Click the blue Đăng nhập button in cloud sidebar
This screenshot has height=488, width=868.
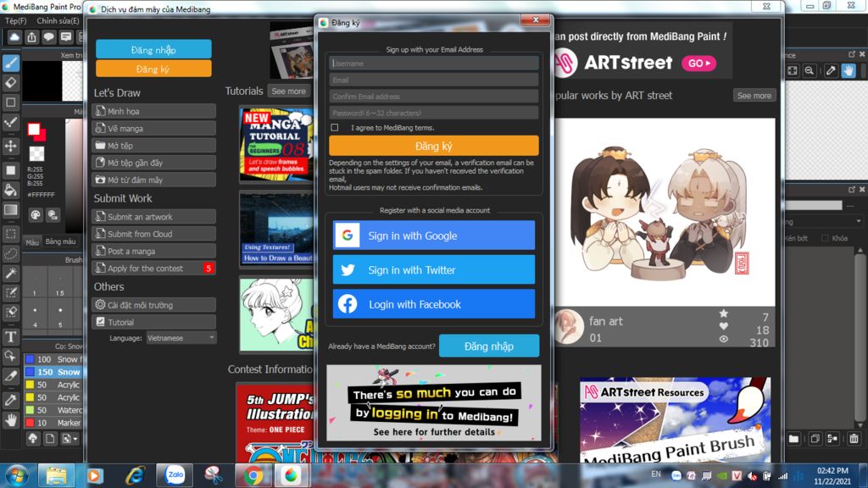pyautogui.click(x=153, y=49)
